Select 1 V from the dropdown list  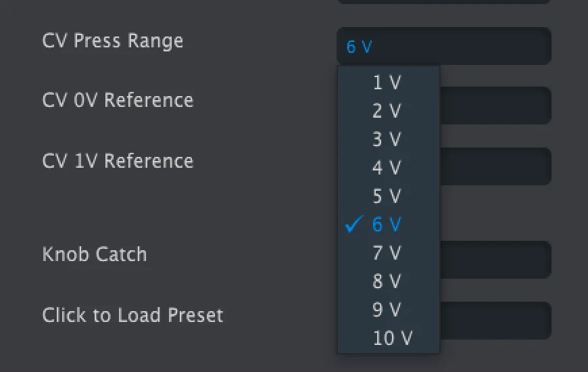387,83
